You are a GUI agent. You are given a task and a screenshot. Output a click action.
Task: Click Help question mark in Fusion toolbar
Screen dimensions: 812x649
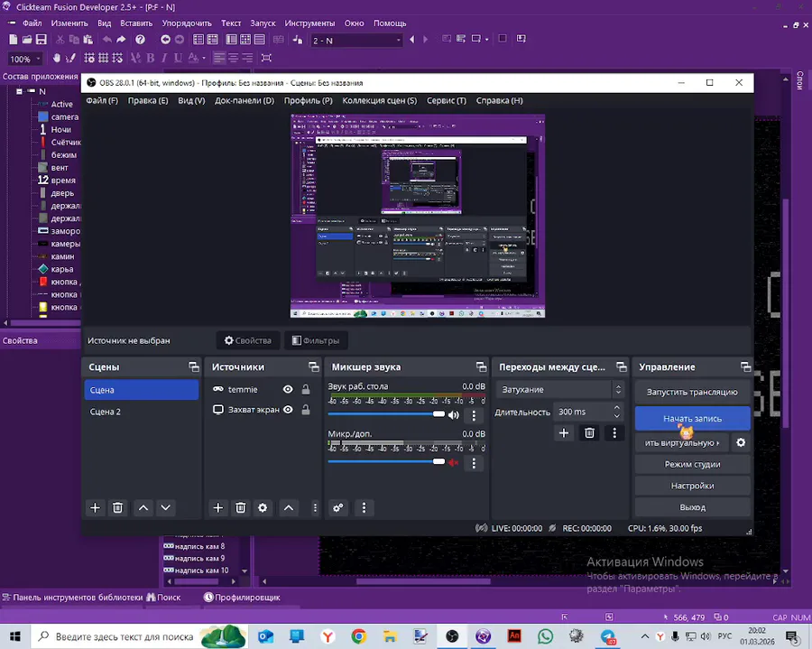[140, 40]
